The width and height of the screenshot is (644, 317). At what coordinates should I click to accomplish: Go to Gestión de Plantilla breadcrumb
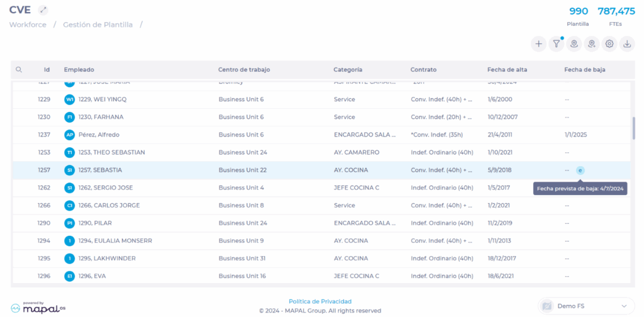click(97, 25)
